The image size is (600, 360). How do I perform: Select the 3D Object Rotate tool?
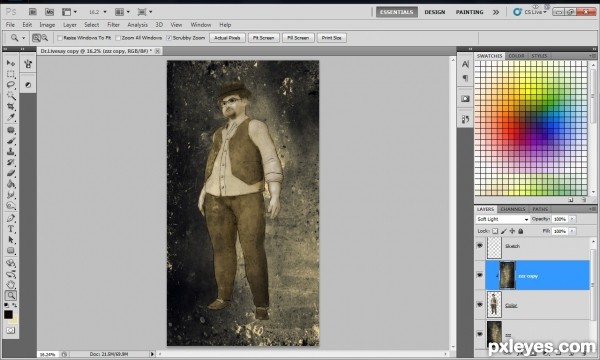pyautogui.click(x=11, y=263)
